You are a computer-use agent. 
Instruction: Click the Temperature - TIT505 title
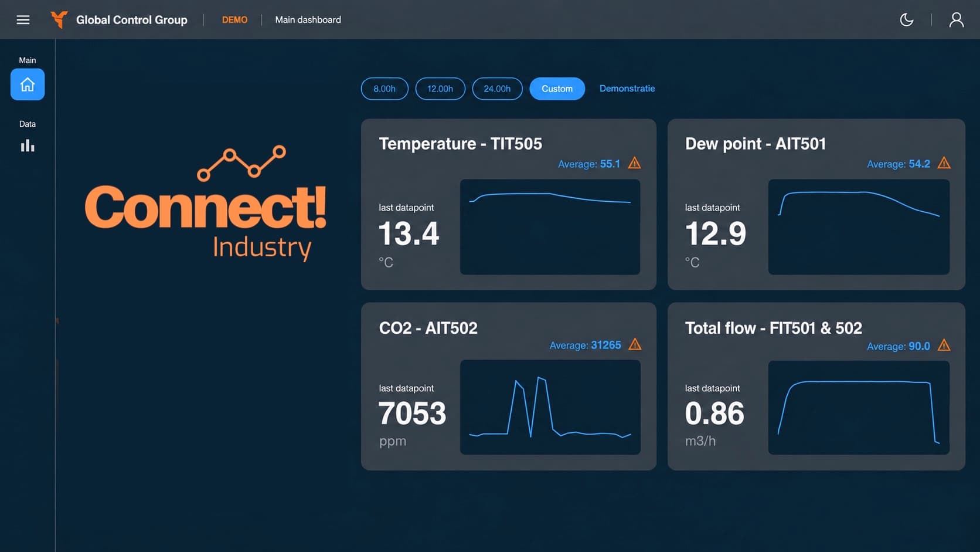[460, 144]
